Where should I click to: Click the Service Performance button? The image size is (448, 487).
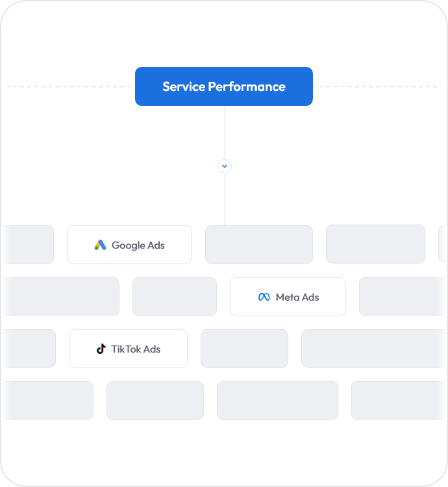click(224, 86)
